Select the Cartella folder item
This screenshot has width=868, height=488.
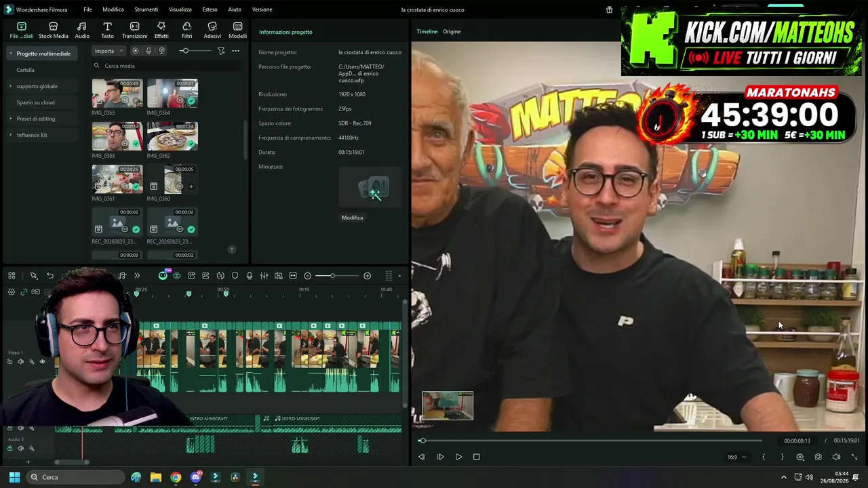[x=26, y=70]
